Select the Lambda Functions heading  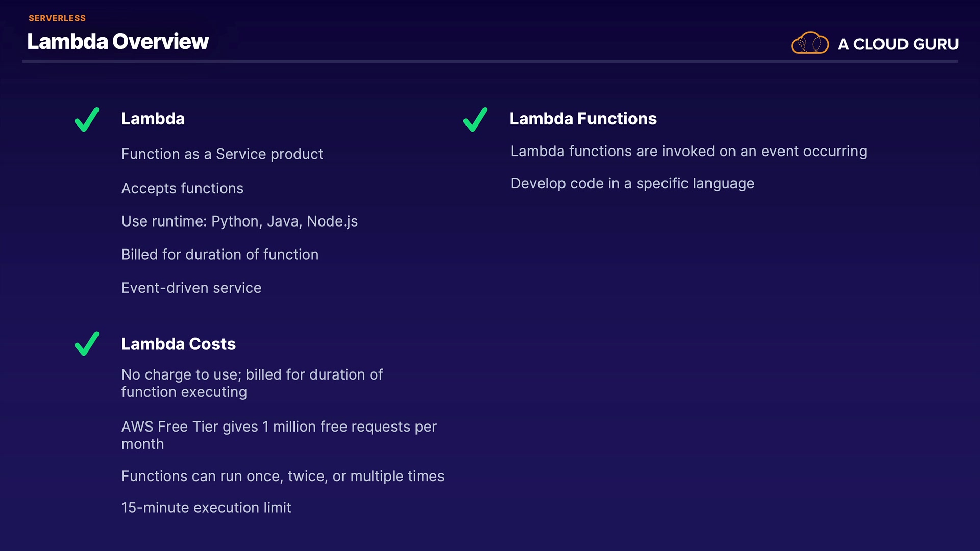(583, 119)
